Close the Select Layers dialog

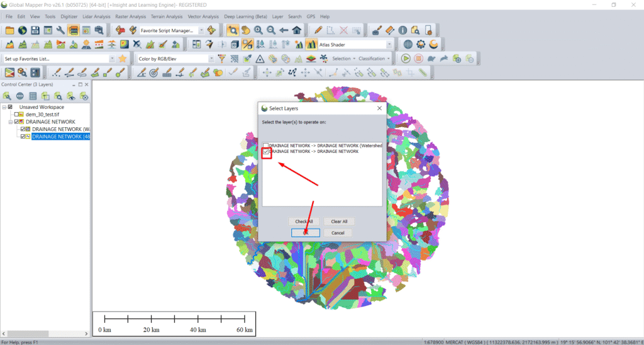point(379,108)
